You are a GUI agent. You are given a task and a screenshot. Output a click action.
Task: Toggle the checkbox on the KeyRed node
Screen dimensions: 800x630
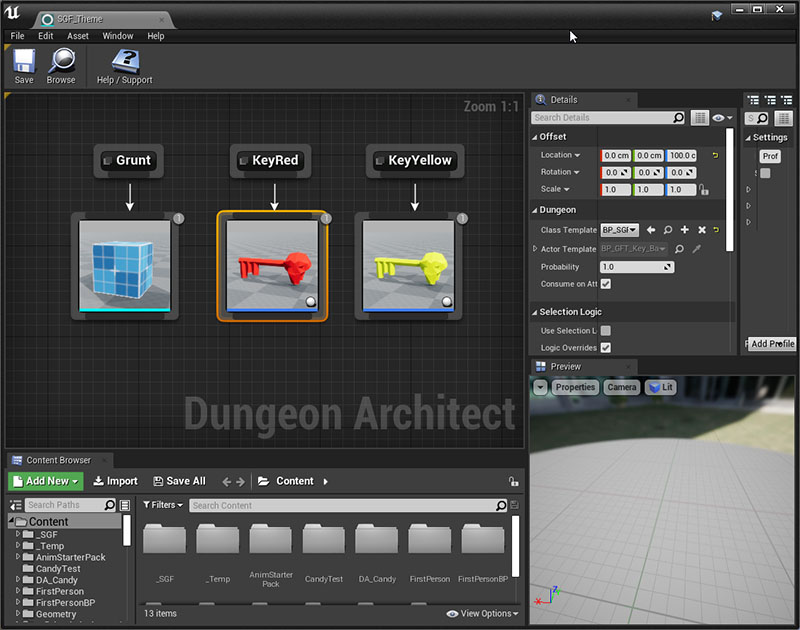pyautogui.click(x=243, y=161)
